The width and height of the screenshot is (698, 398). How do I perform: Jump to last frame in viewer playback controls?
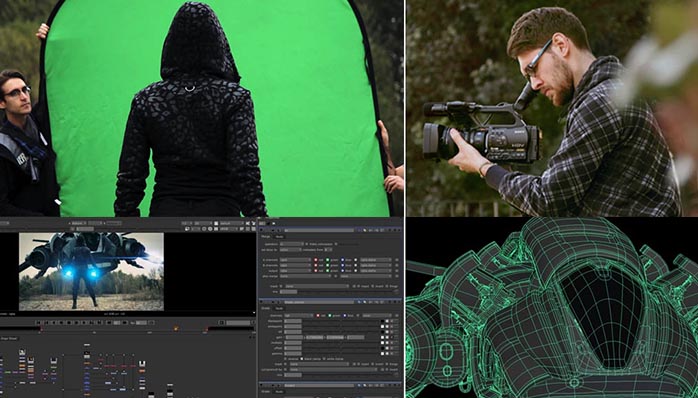point(99,323)
